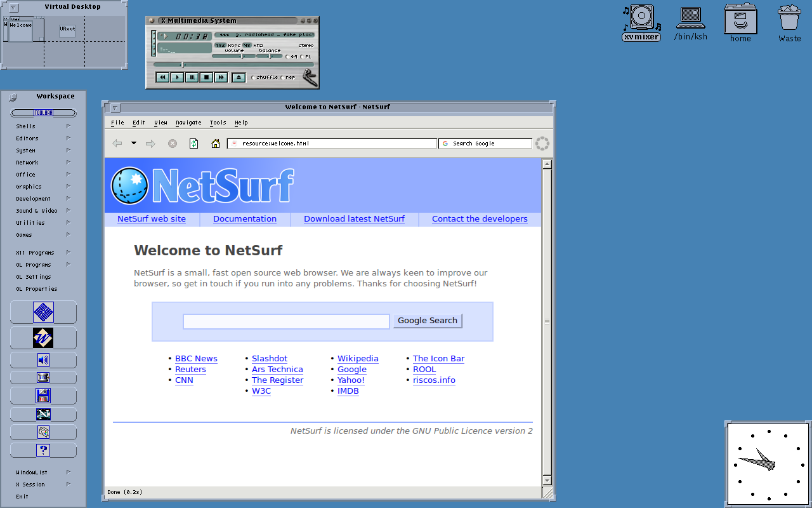Expand the X11 Programs submenu
Screen dimensions: 812x508
tap(43, 253)
